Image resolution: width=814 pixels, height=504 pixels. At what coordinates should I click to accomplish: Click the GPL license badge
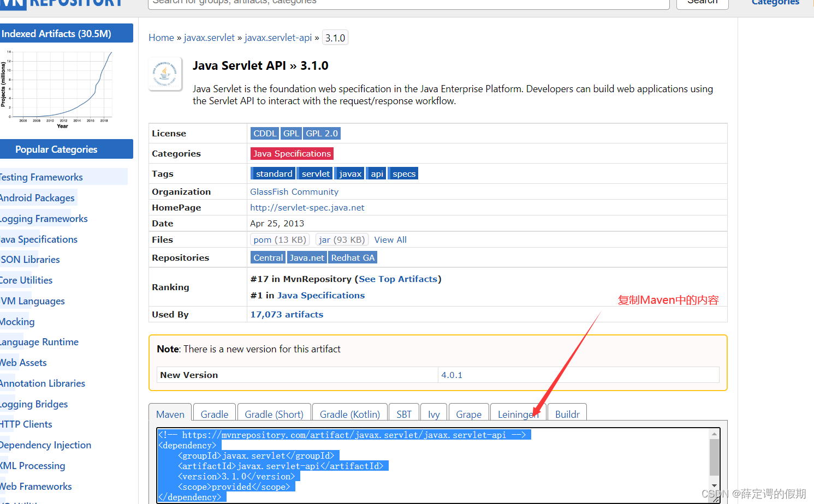pos(291,134)
